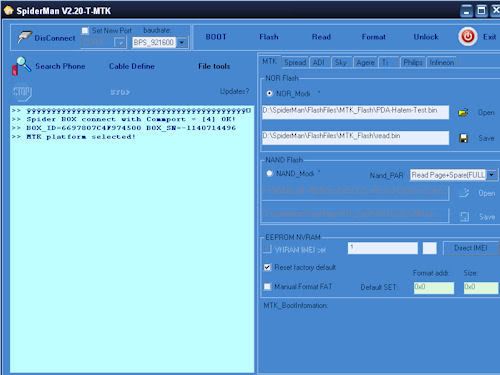Select the NOR_Mode radio button
This screenshot has height=375, width=500.
pos(269,93)
